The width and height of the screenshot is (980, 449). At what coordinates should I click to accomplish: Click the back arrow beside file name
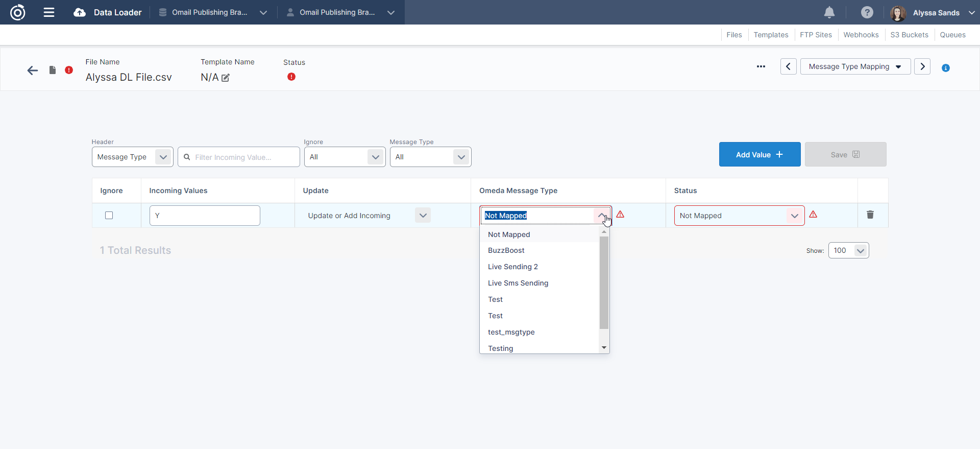(x=33, y=70)
